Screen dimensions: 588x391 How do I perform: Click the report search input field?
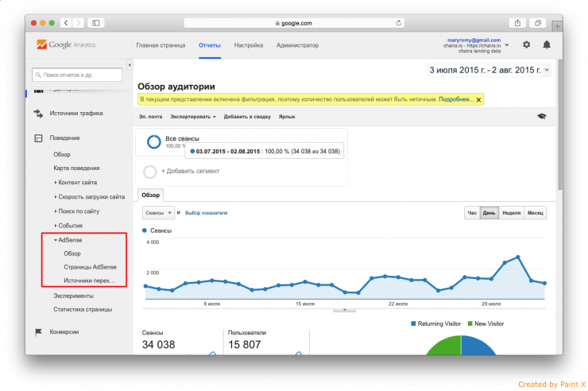pos(77,75)
